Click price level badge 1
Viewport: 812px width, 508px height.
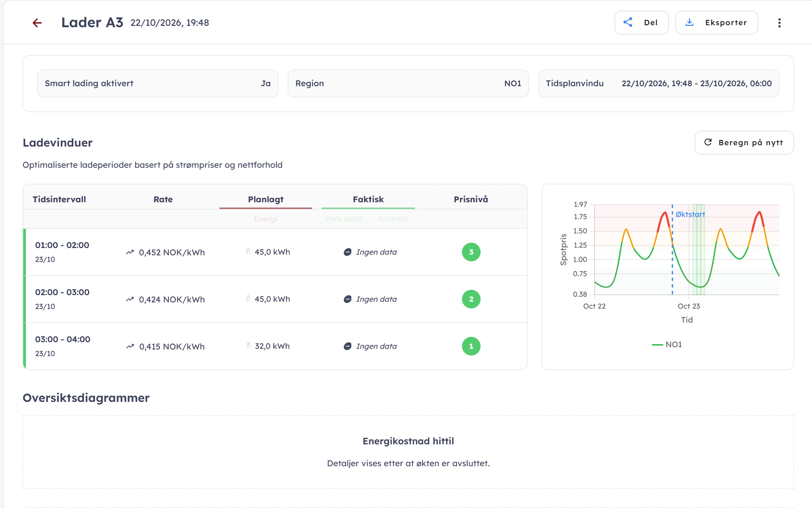click(x=471, y=346)
